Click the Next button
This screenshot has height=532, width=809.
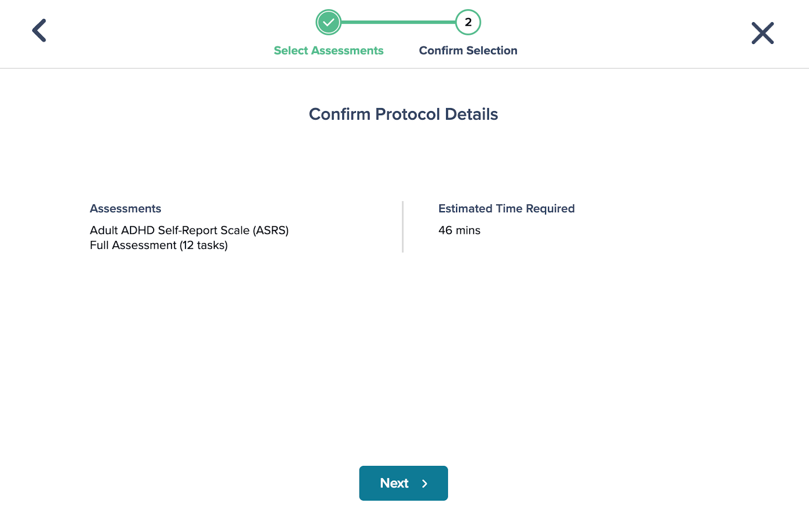(x=403, y=483)
